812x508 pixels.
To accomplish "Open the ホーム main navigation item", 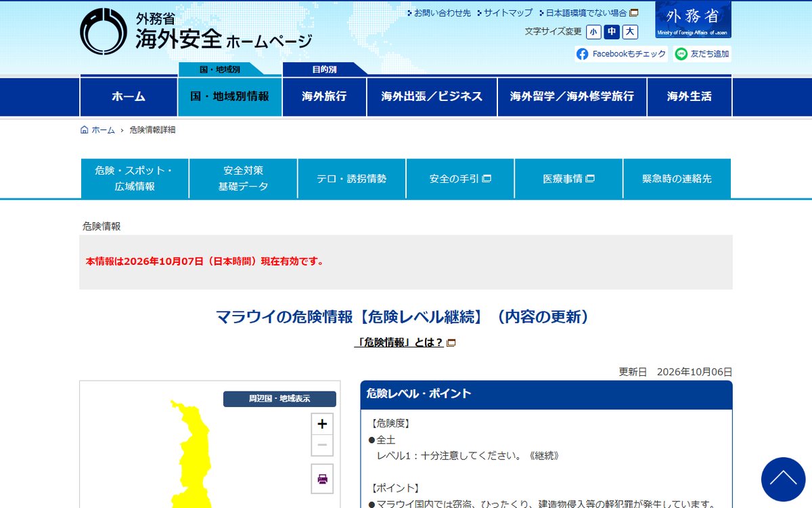I will 129,96.
